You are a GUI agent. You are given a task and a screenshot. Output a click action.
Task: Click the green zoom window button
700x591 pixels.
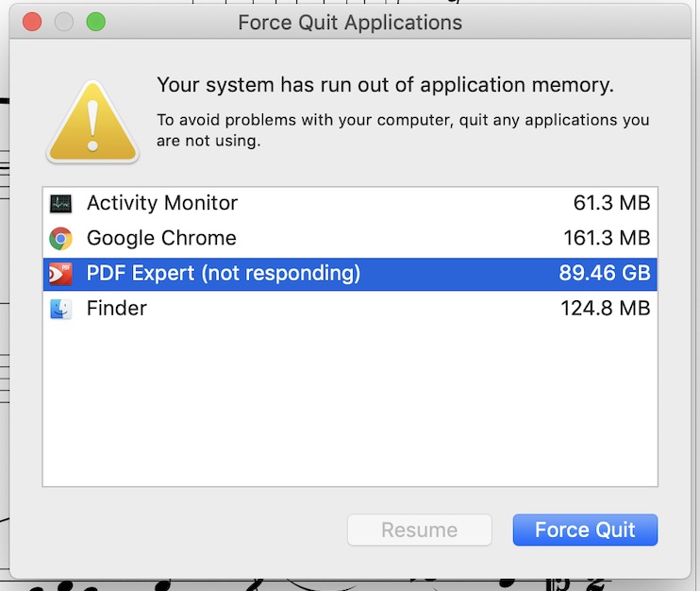coord(96,22)
